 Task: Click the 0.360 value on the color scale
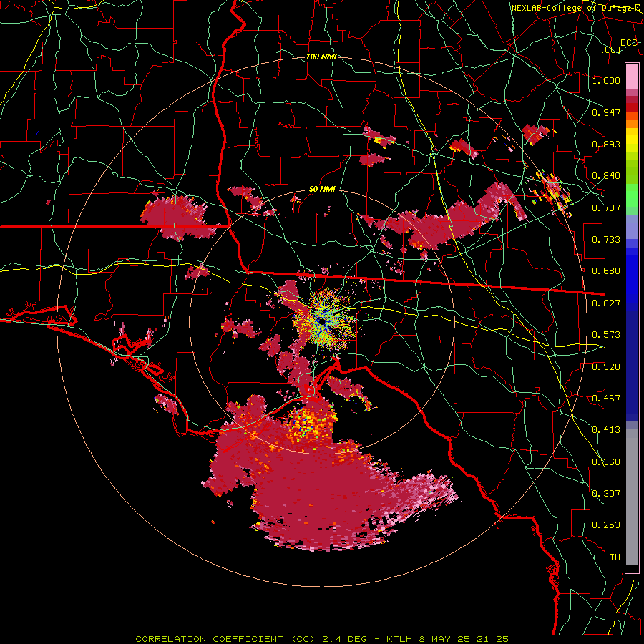[606, 462]
